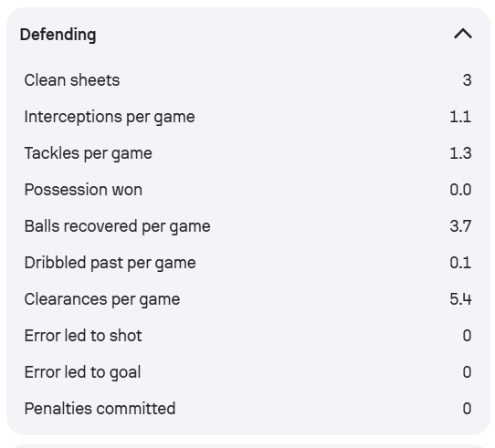Click the Clean sheets value 3
The width and height of the screenshot is (495, 448).
(x=468, y=80)
